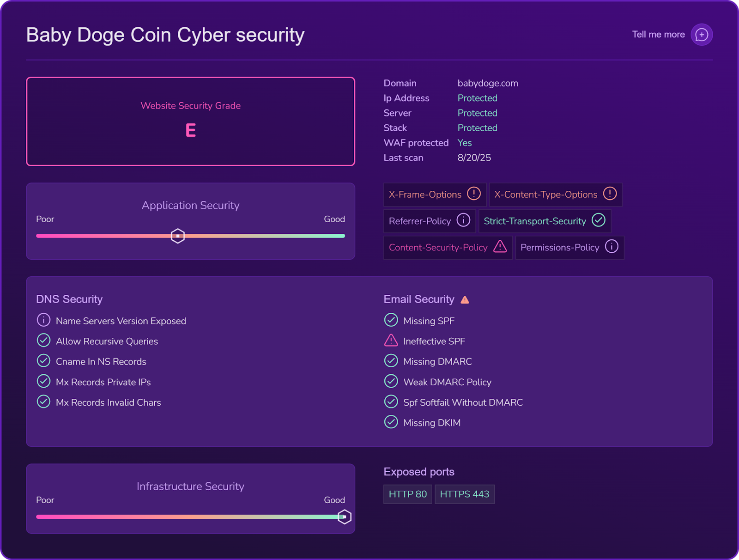This screenshot has width=739, height=560.
Task: Click the Application Security slider handle
Action: (178, 236)
